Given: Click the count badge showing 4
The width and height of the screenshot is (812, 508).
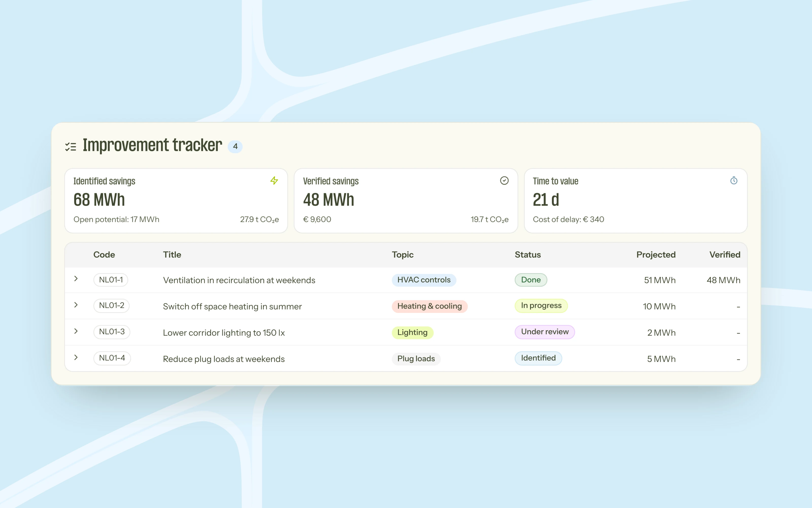Looking at the screenshot, I should click(x=235, y=147).
